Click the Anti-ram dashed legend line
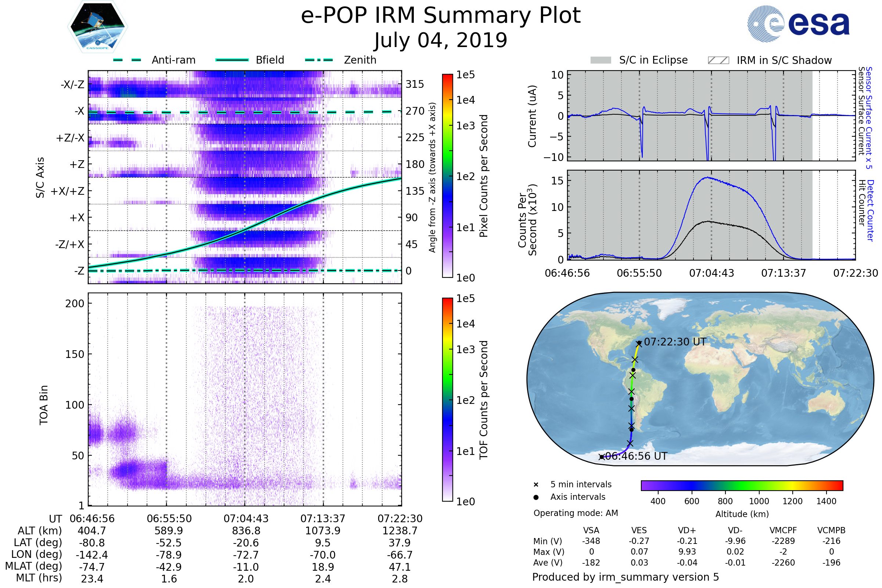The height and width of the screenshot is (588, 882). point(127,60)
